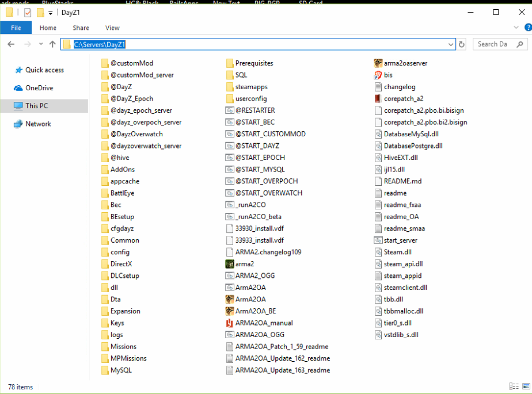Viewport: 532px width, 394px height.
Task: Click the HiveEXT.dll file icon
Action: (378, 158)
